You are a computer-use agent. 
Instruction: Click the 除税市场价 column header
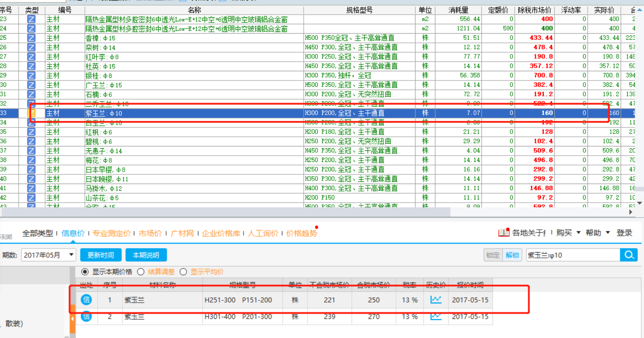point(534,10)
